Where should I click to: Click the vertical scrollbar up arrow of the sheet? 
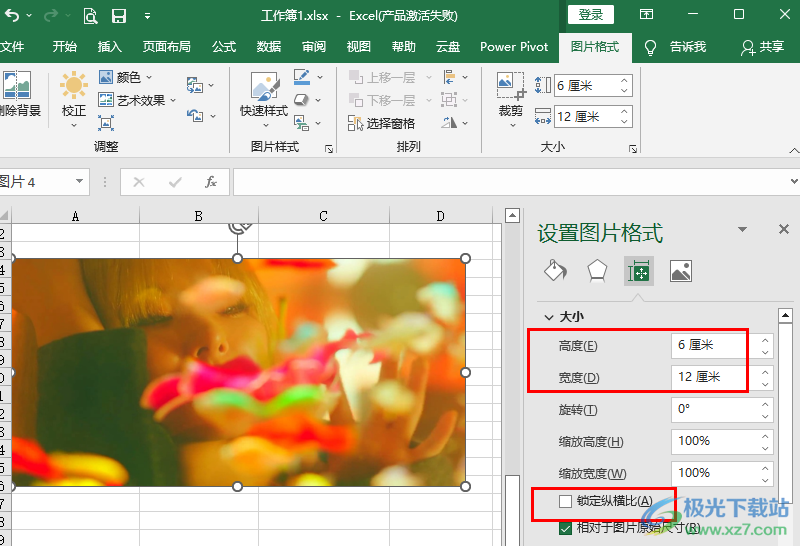click(x=512, y=215)
